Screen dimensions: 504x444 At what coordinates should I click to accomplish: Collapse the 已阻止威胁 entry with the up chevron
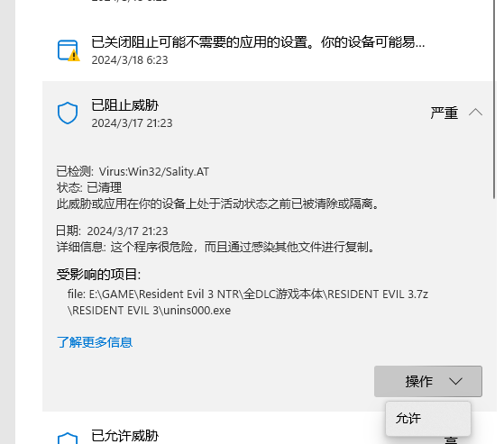[x=475, y=113]
